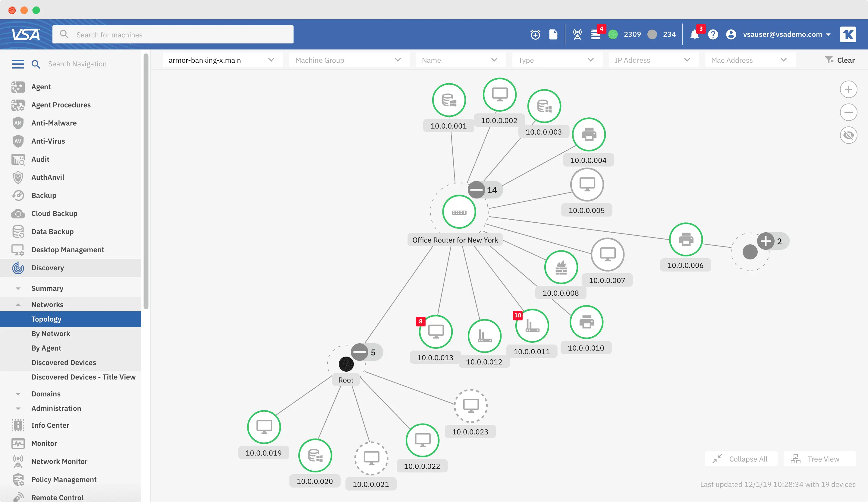Expand the collapsed node with 2 children

(765, 241)
